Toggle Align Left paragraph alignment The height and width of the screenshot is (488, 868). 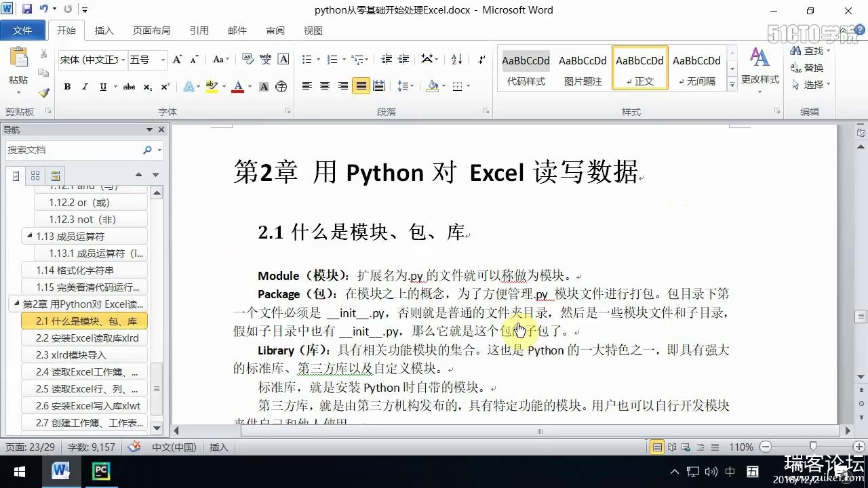[x=307, y=86]
